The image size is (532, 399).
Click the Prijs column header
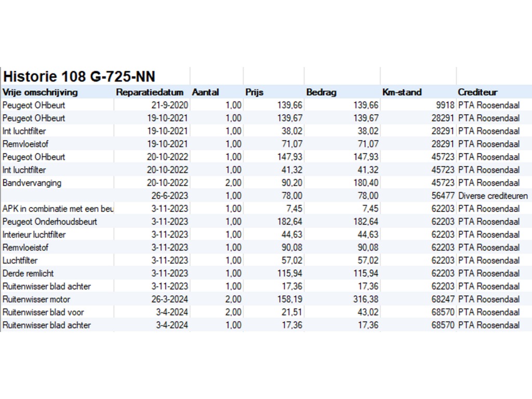255,92
